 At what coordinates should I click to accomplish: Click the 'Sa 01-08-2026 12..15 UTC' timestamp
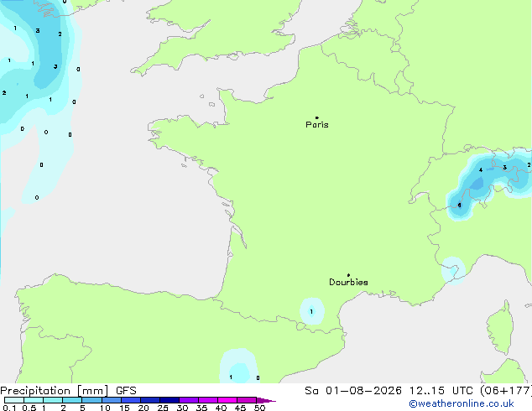tap(389, 391)
